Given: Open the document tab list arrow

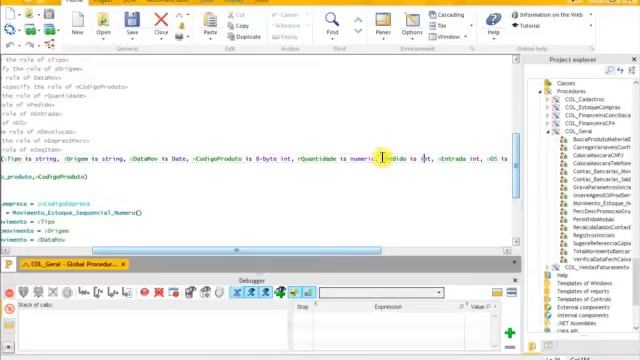Looking at the screenshot, I should point(514,262).
